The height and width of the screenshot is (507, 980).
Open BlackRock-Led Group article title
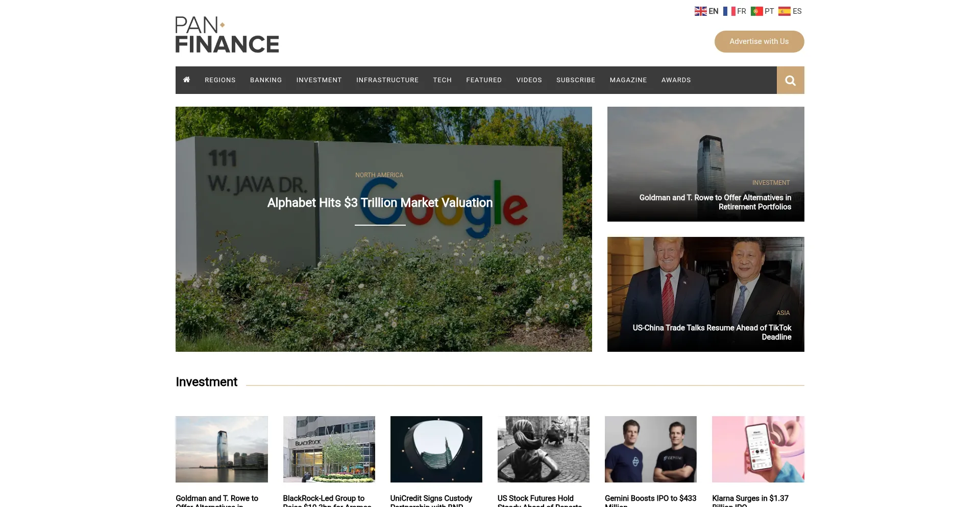327,500
